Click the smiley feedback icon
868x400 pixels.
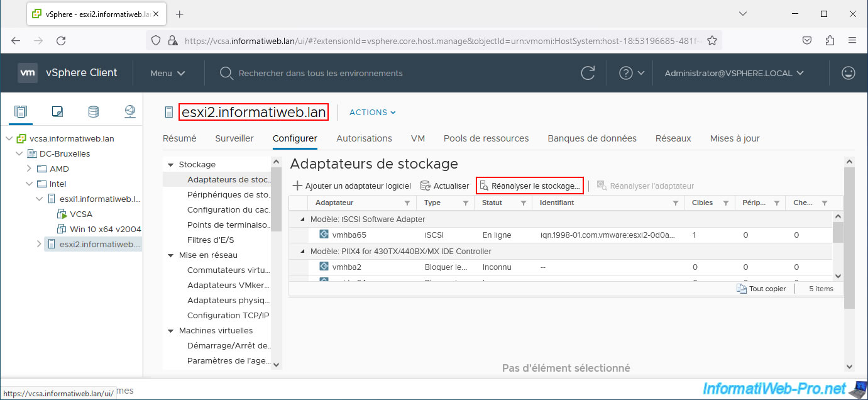click(x=849, y=73)
